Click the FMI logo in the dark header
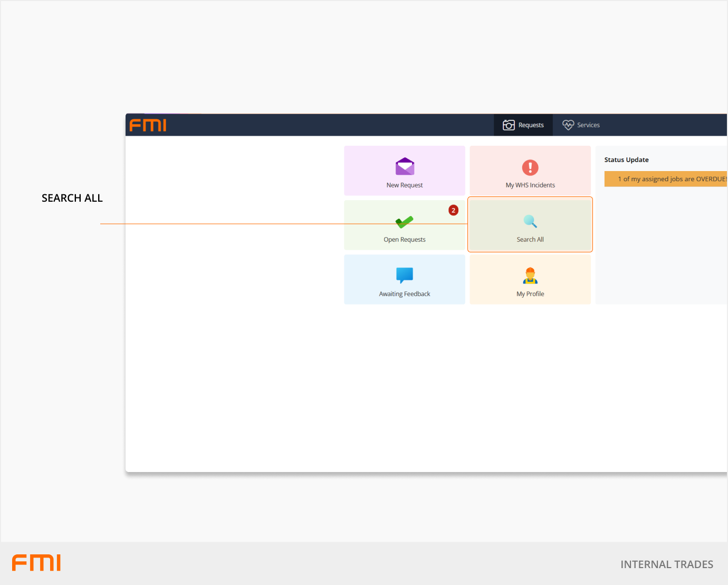This screenshot has width=728, height=585. pyautogui.click(x=148, y=125)
